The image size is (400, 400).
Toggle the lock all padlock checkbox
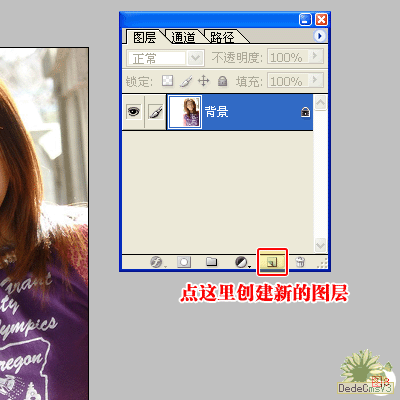(222, 81)
